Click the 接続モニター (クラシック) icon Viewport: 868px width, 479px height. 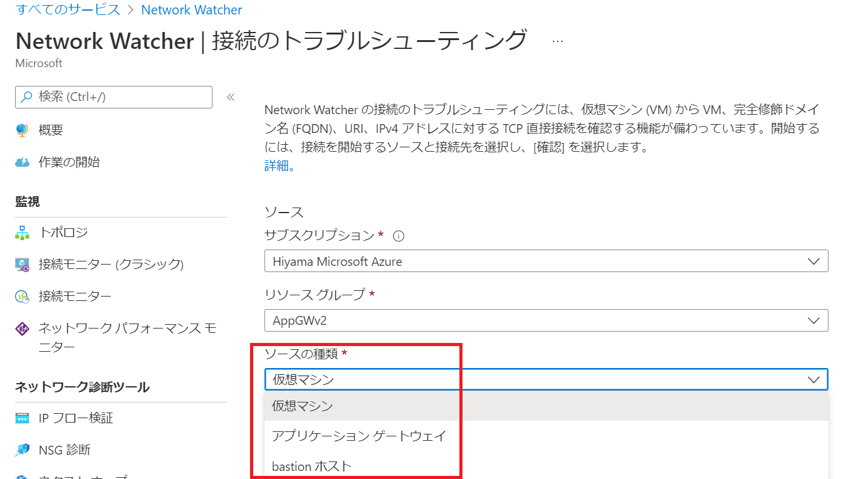(x=22, y=265)
